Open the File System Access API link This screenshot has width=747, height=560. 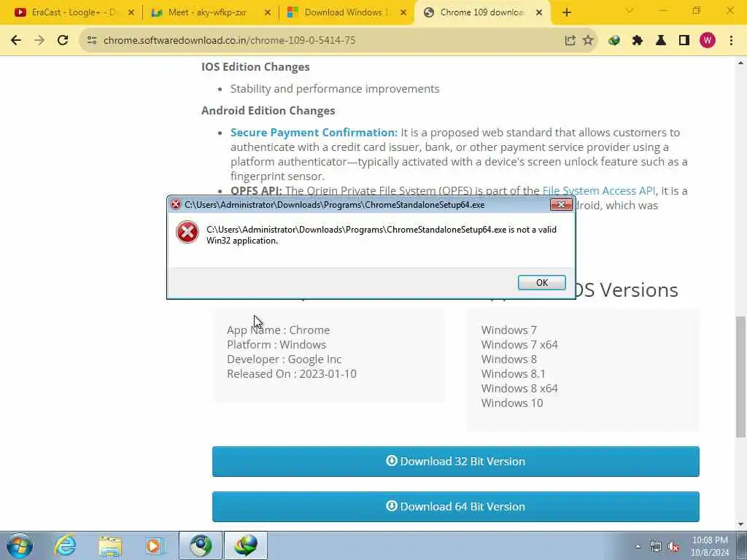(x=599, y=190)
